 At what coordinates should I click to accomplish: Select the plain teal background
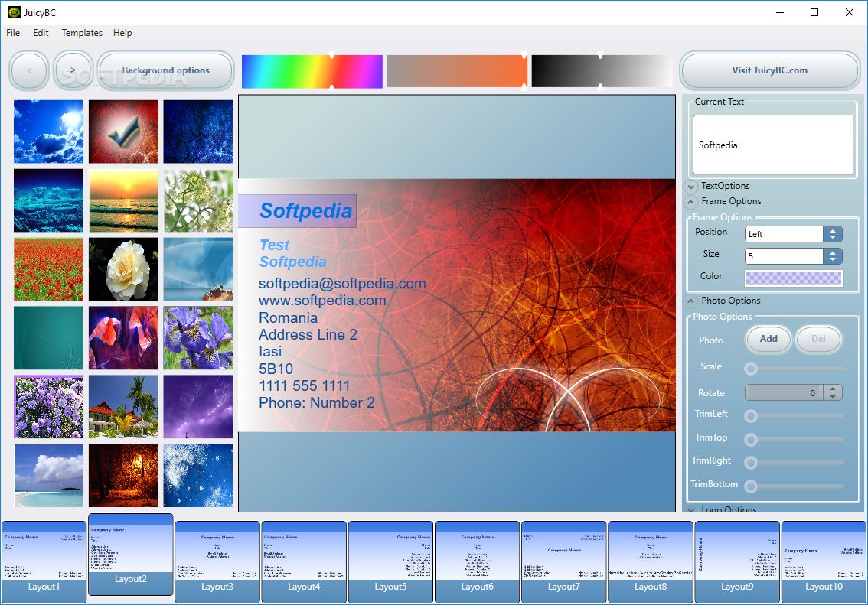(x=49, y=338)
